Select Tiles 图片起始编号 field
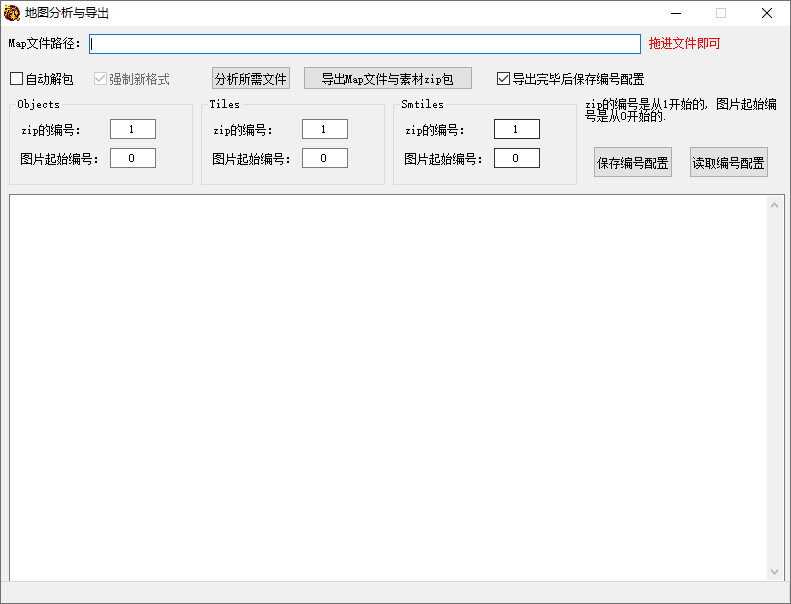This screenshot has width=791, height=604. (x=325, y=158)
